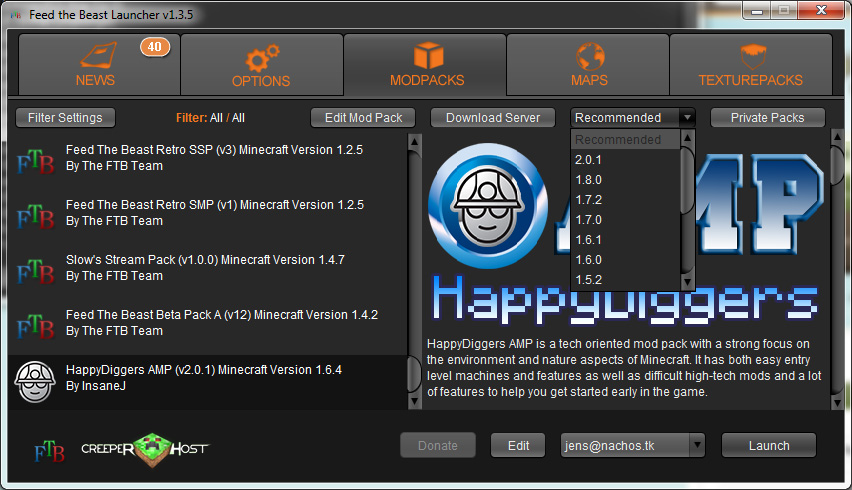
Task: Click the FTB icon beside Retro SMP pack
Action: tap(35, 216)
